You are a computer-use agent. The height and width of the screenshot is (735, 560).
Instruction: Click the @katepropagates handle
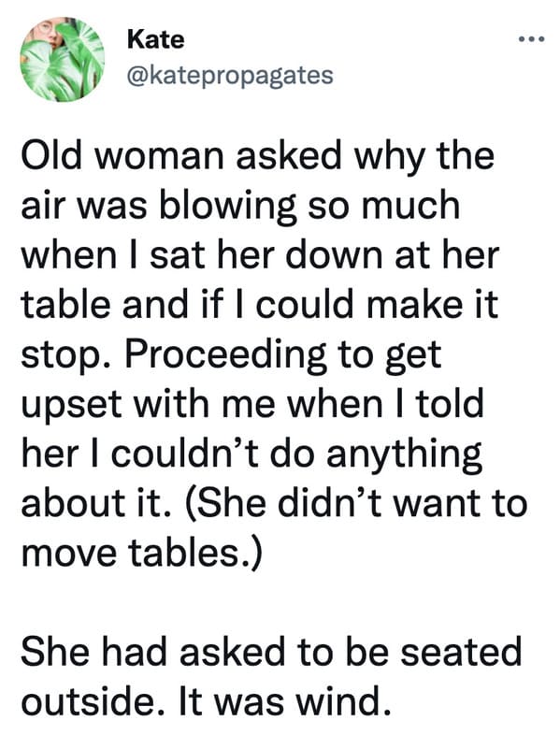click(230, 76)
